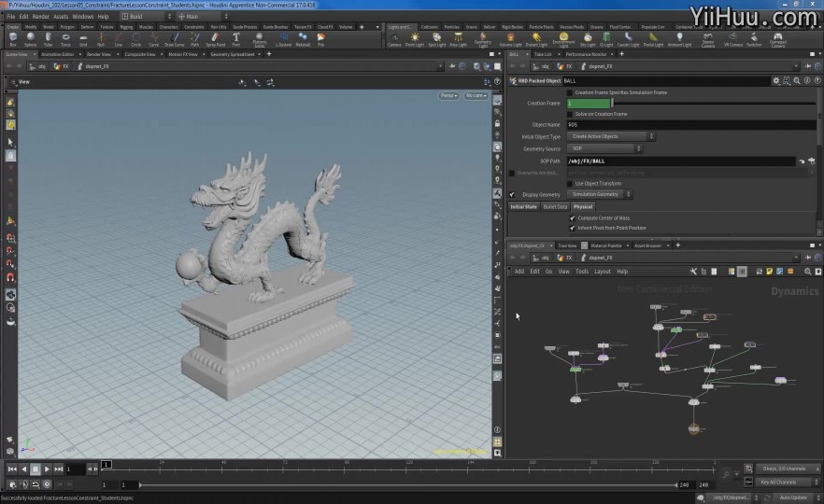
Task: Switch to the Geometry Spreadsheet pane tab
Action: coord(233,54)
